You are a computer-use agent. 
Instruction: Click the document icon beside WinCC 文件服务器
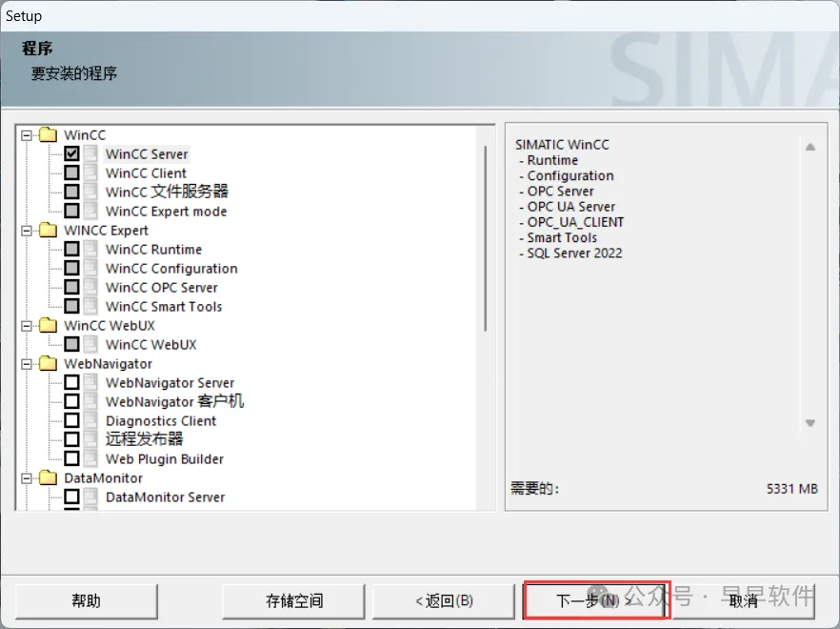click(90, 192)
